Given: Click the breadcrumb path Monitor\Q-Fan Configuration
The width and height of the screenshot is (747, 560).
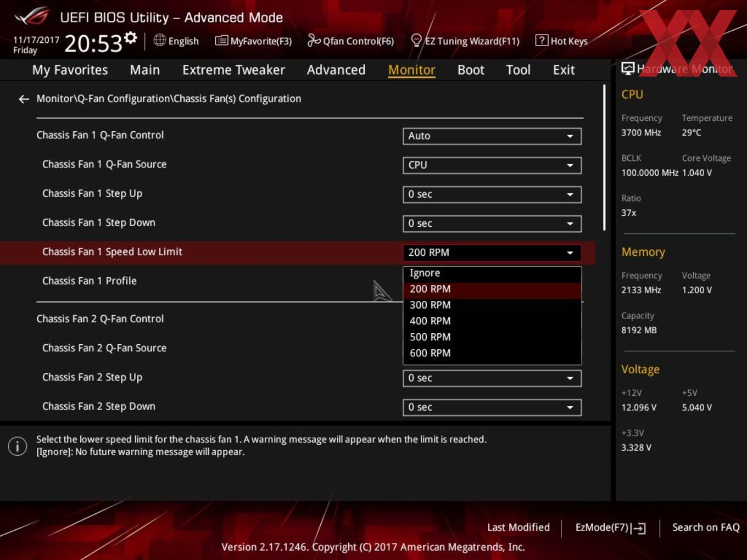Looking at the screenshot, I should pos(169,99).
